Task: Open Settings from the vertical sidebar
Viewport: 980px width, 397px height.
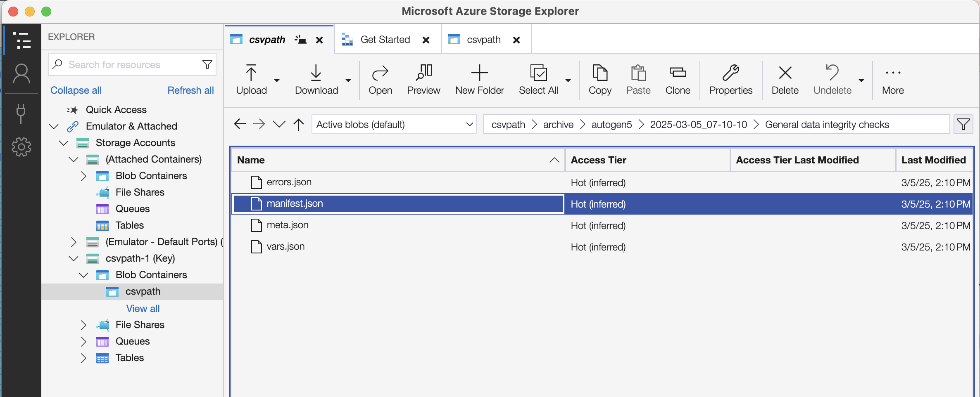Action: [x=21, y=147]
